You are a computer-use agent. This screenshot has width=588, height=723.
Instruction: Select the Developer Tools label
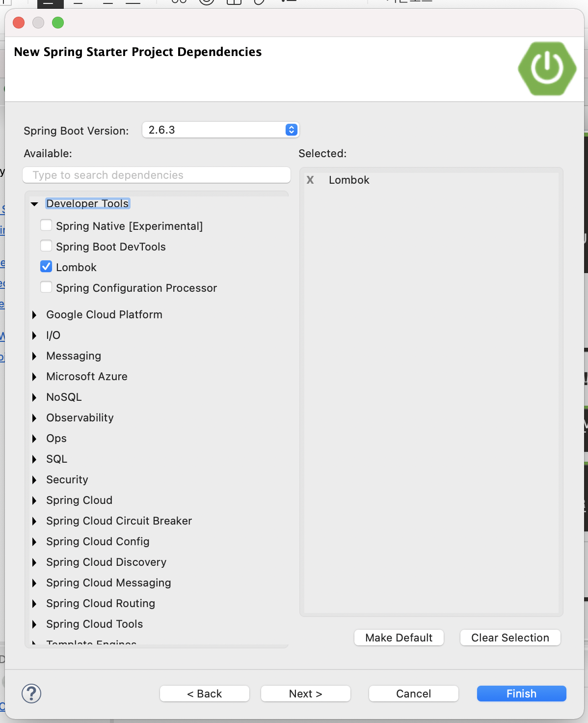tap(87, 203)
